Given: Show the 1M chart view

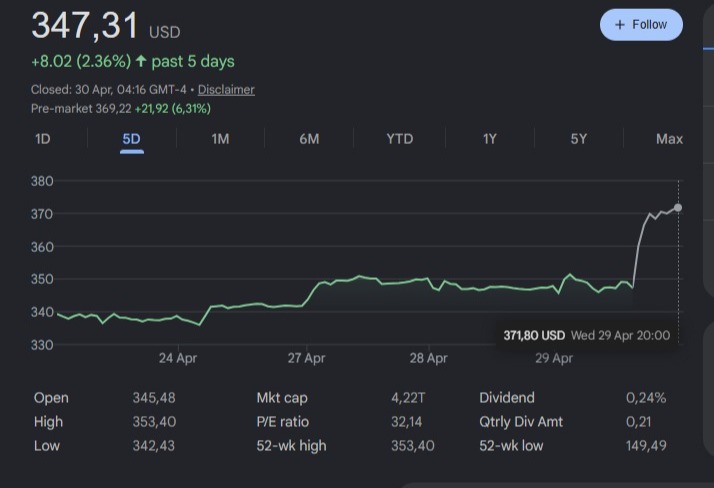Looking at the screenshot, I should (220, 139).
